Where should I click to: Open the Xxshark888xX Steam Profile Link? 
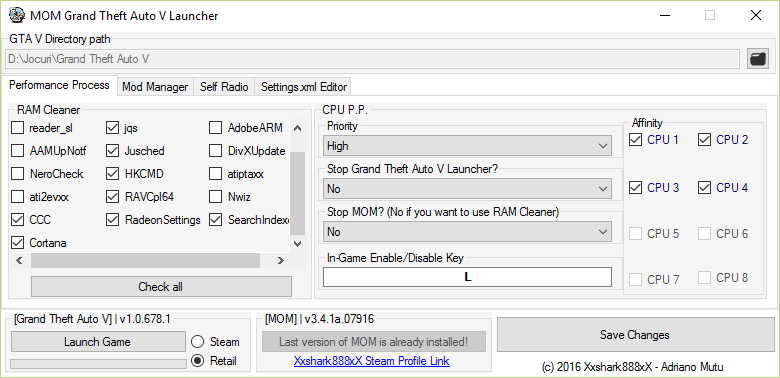pos(372,361)
